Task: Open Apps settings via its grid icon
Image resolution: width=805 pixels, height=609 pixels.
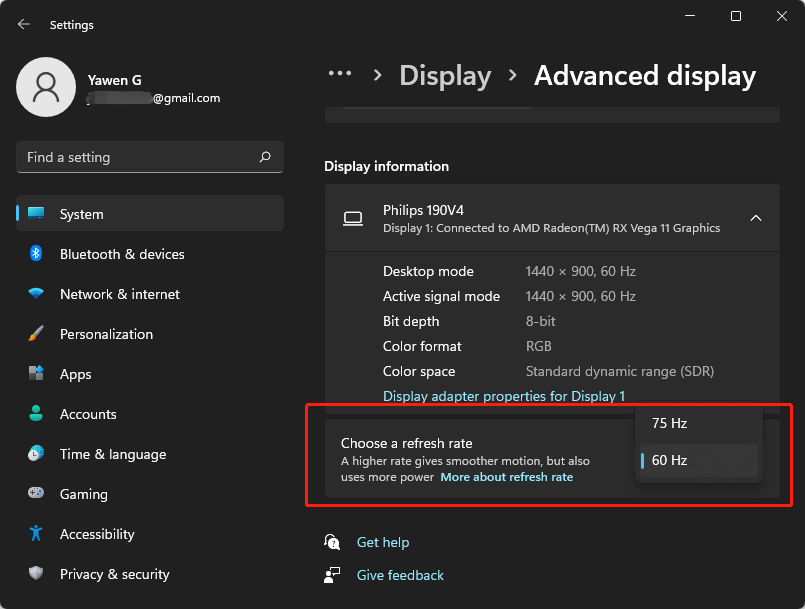Action: pos(37,374)
